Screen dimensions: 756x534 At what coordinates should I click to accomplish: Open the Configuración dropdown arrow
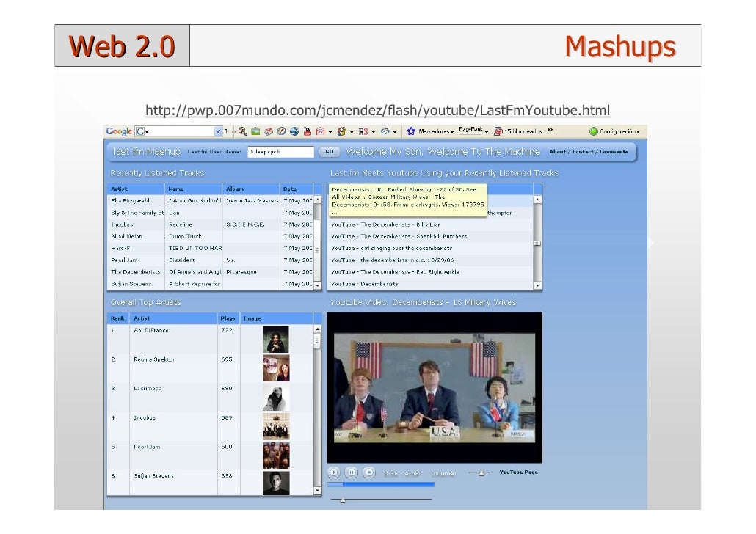click(639, 131)
